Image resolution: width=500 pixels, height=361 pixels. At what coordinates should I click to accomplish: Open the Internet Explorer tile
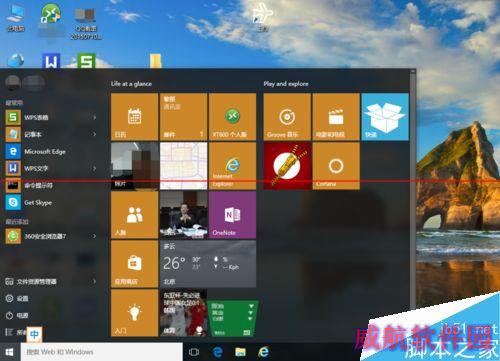coord(232,166)
